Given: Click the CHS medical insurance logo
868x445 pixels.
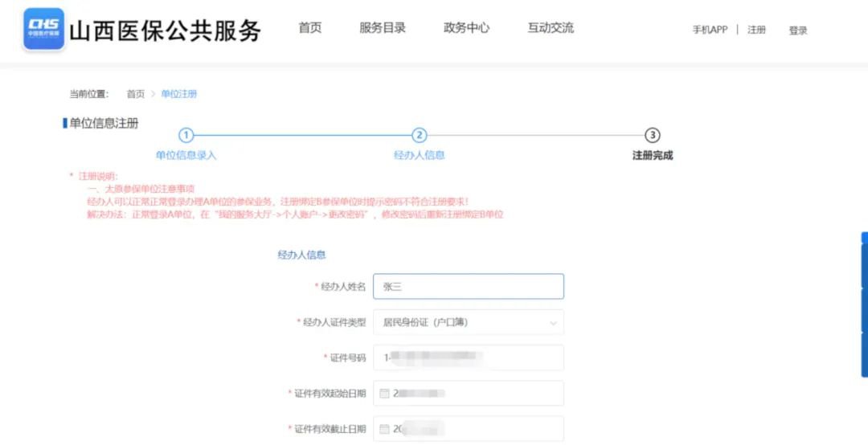Looking at the screenshot, I should coord(43,29).
